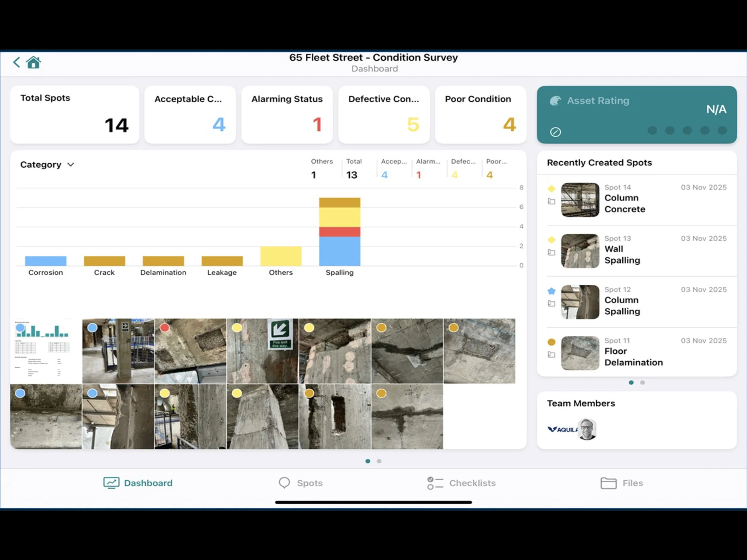Open the team member avatar photo
747x560 pixels.
pos(587,429)
